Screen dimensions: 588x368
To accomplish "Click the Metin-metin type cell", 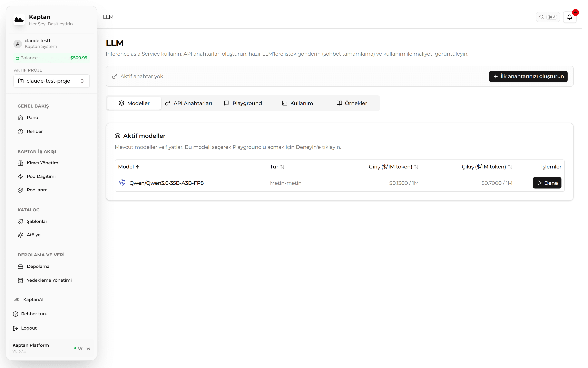I will click(286, 183).
